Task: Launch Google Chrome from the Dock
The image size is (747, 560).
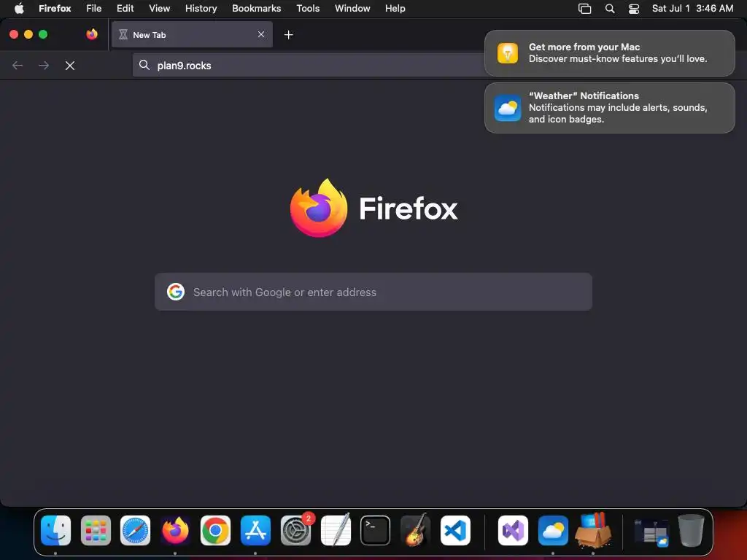Action: point(215,530)
